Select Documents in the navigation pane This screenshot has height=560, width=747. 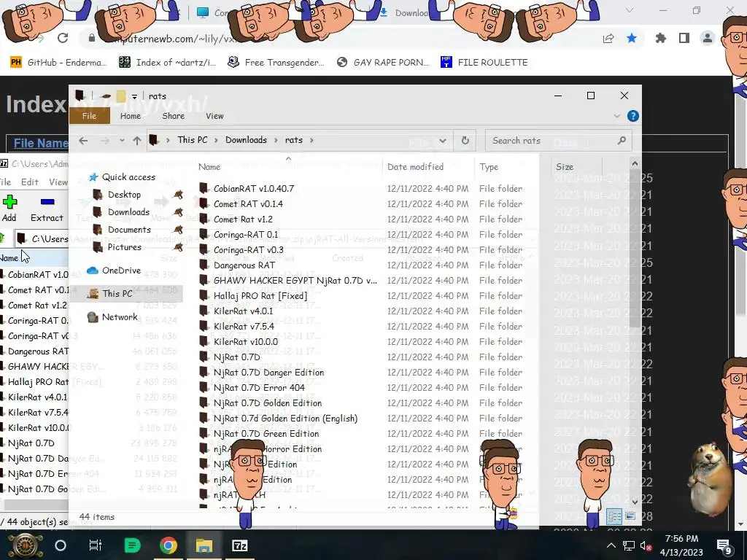point(128,230)
